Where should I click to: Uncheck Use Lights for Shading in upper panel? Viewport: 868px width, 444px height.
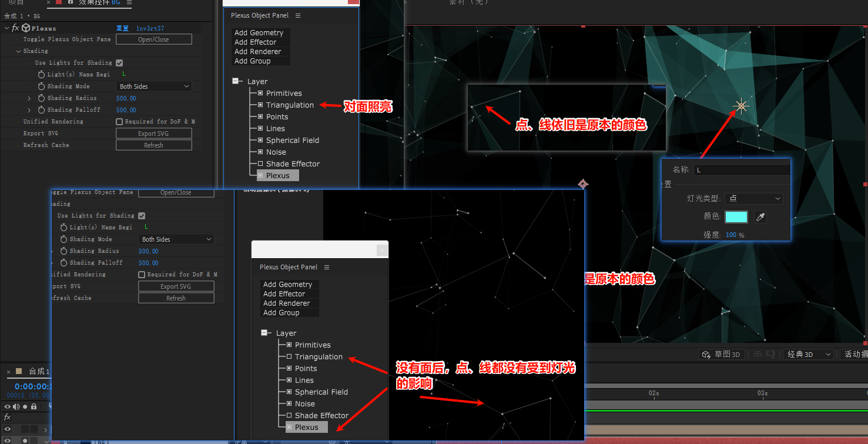click(119, 63)
